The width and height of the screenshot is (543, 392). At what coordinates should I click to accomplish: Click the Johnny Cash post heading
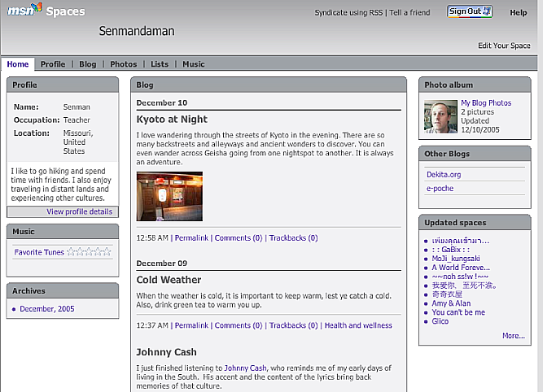pos(166,352)
